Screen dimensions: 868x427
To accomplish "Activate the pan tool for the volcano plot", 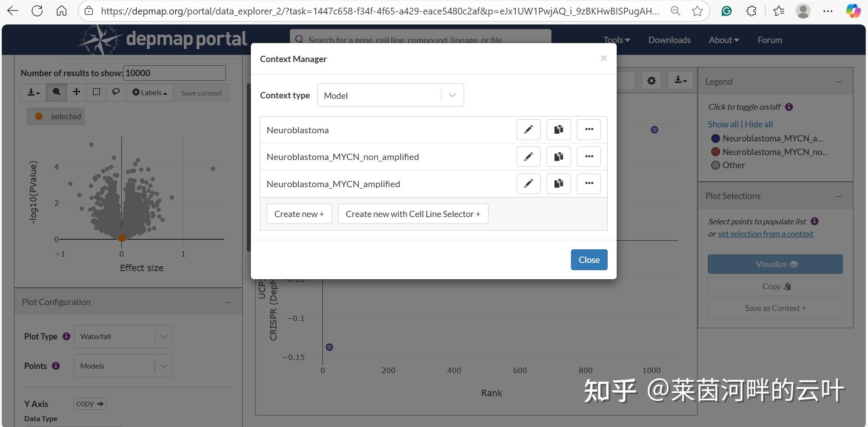I will [76, 92].
